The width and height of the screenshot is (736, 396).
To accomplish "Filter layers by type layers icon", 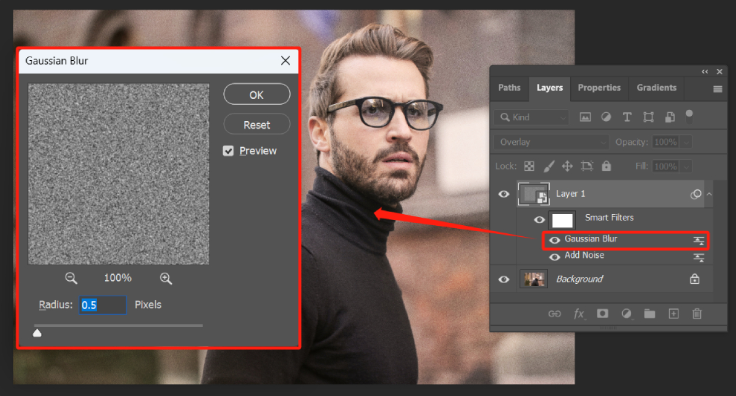I will [627, 117].
